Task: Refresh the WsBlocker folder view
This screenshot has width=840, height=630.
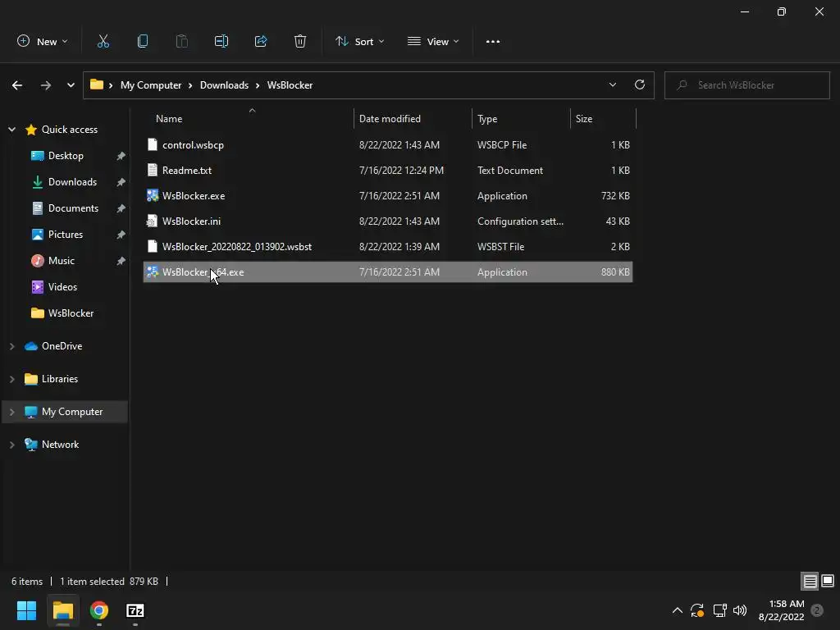Action: (640, 84)
